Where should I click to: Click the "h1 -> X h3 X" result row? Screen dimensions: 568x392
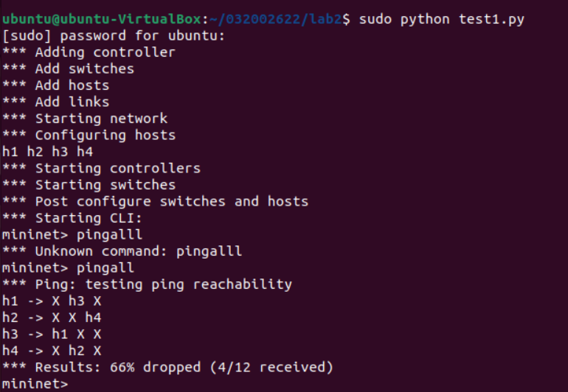52,301
